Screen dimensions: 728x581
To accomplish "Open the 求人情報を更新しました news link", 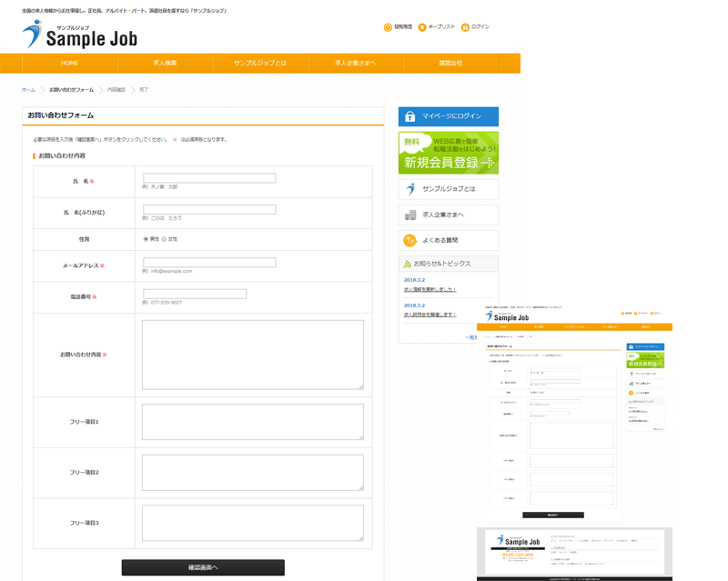I will [x=430, y=289].
